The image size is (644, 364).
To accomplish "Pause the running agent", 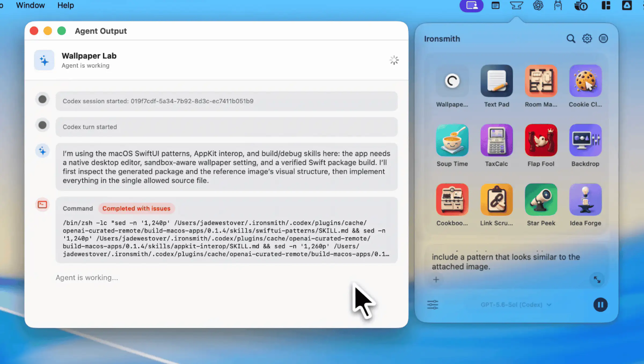I will [601, 305].
